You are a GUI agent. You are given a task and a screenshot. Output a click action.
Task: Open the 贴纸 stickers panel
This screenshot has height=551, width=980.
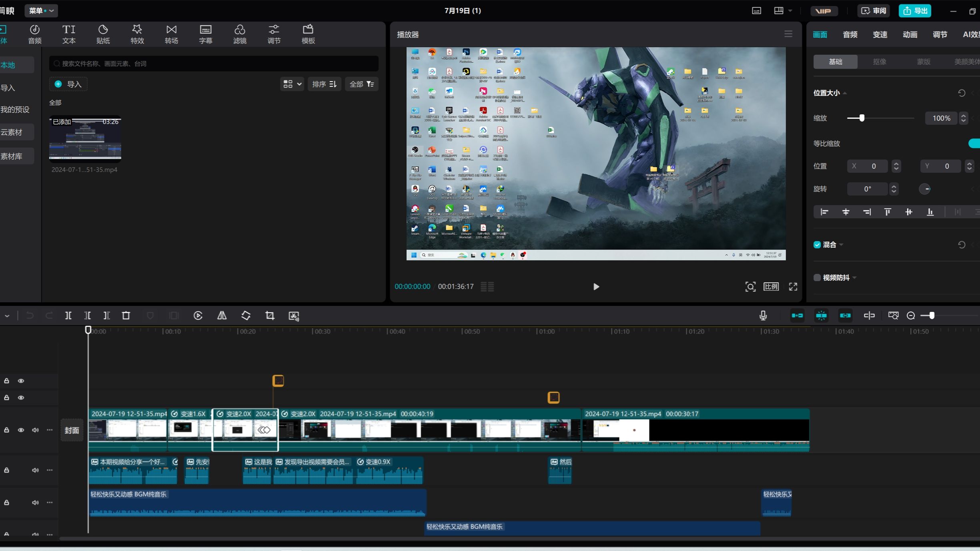pyautogui.click(x=103, y=34)
